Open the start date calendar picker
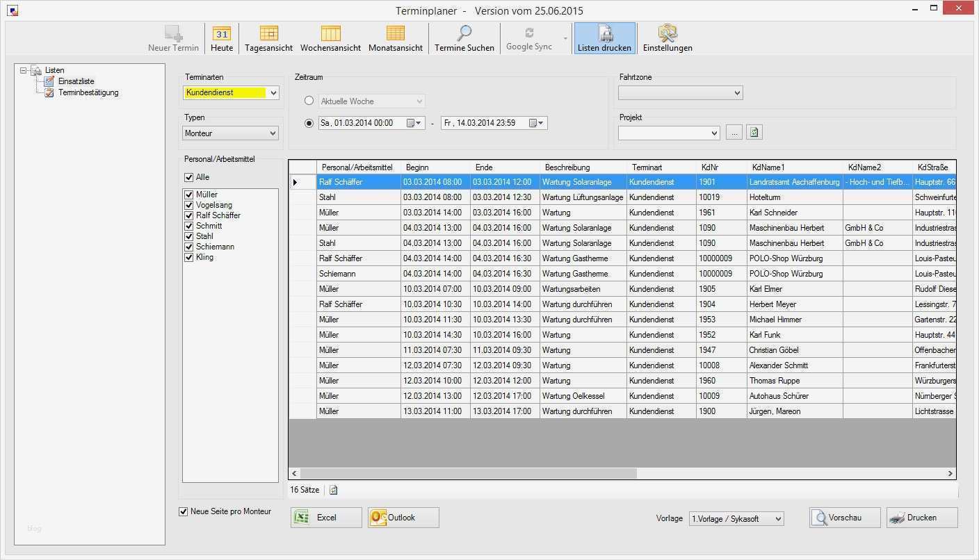 pos(414,123)
